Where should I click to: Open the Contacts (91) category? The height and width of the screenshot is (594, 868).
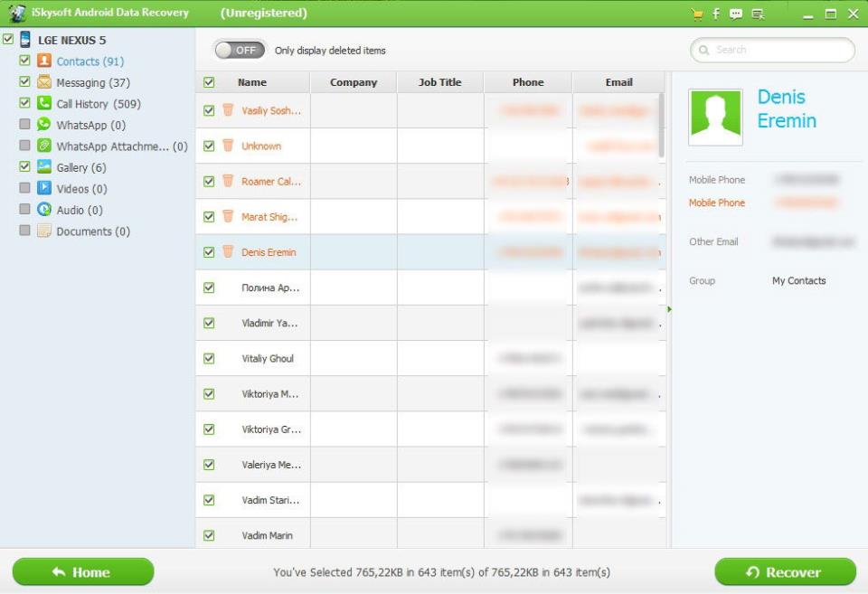tap(90, 61)
